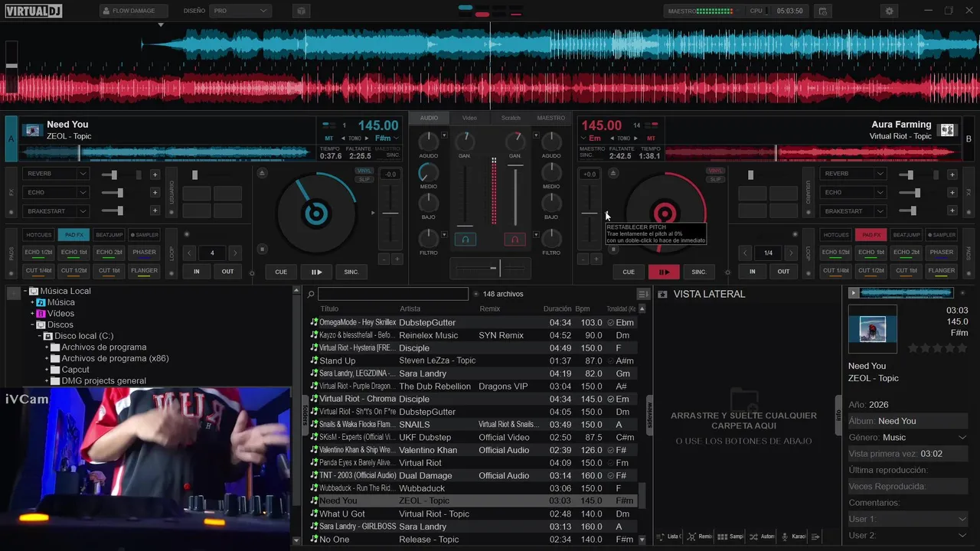Expand the Archivos de programa folder

[47, 347]
